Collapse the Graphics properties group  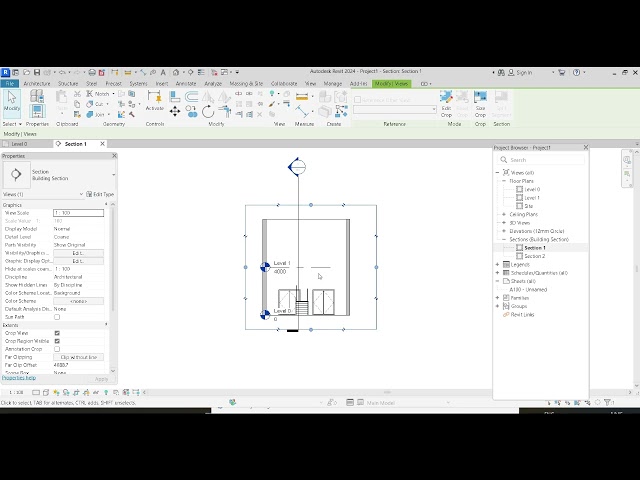106,204
